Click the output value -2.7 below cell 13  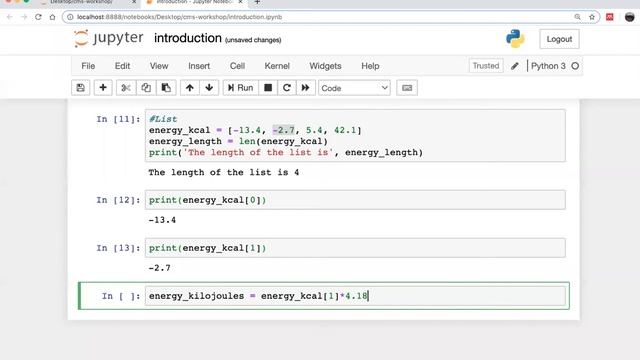tap(160, 268)
